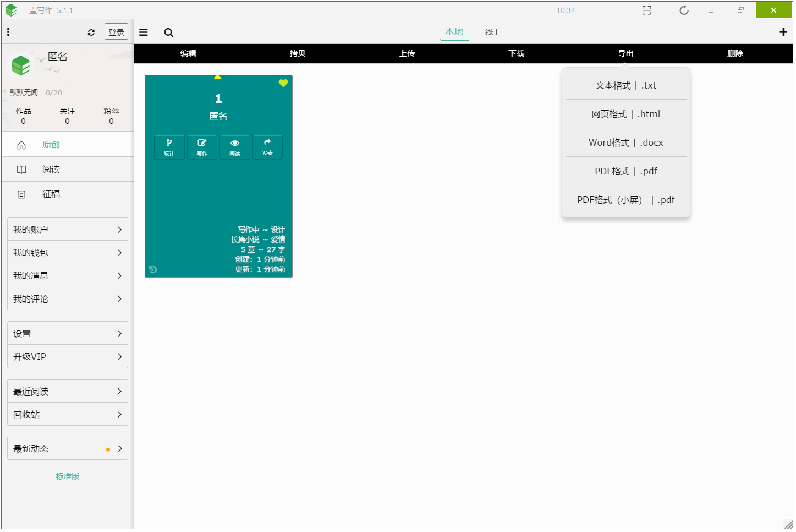Export as Word格式 .docx

(x=626, y=142)
